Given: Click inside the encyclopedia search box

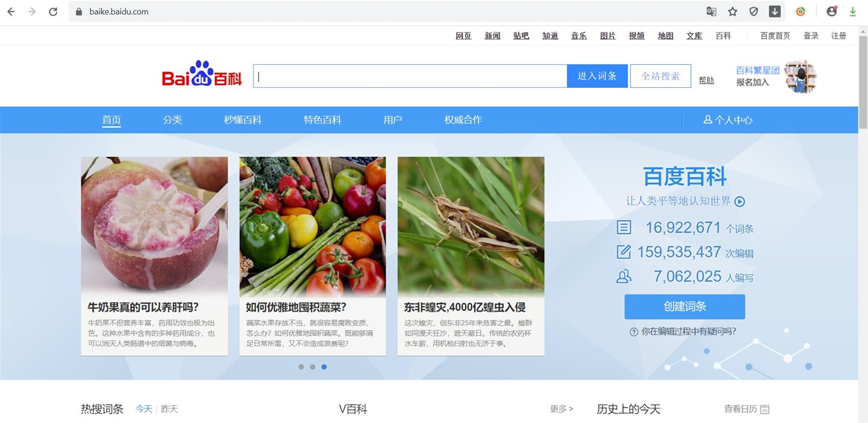Looking at the screenshot, I should [x=407, y=76].
